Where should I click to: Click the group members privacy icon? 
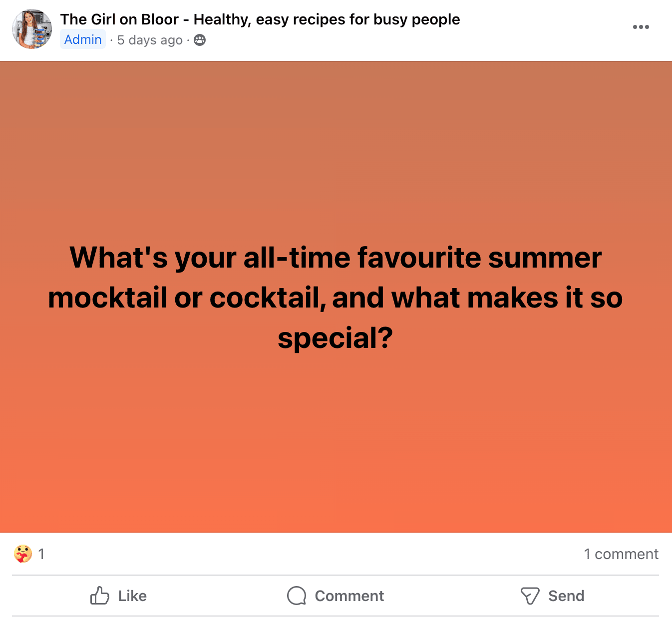pos(200,40)
